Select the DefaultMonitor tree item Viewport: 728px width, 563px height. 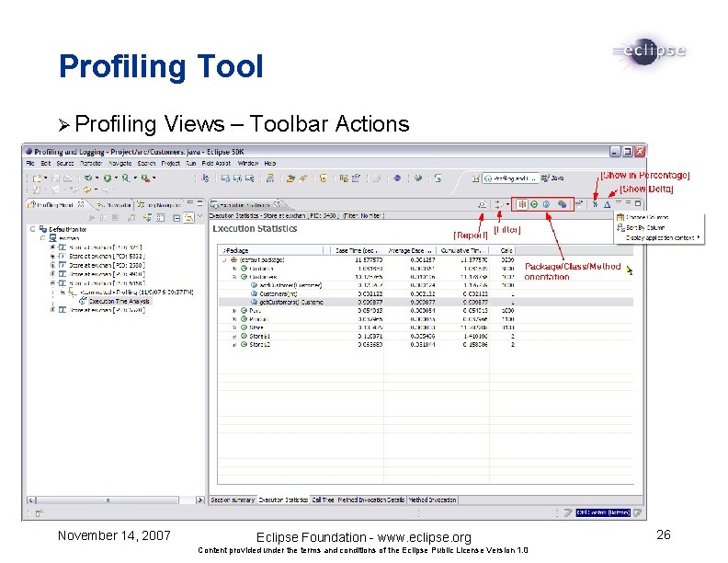pos(67,229)
